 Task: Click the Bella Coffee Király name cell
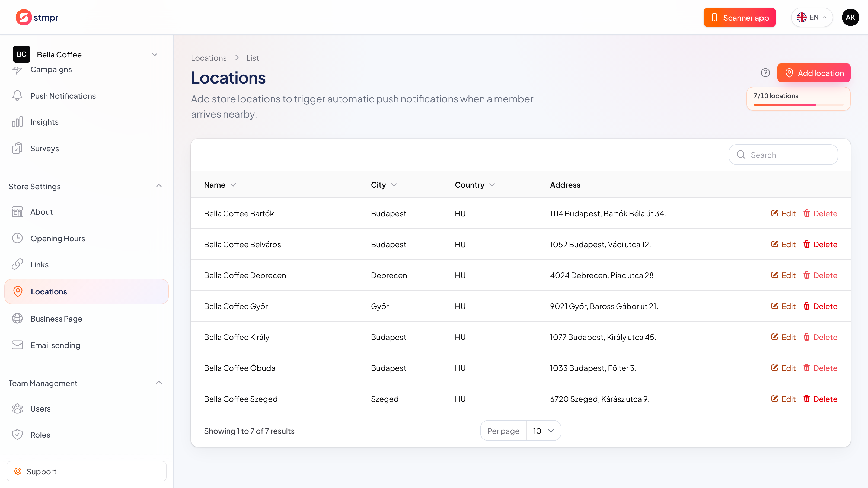point(237,337)
